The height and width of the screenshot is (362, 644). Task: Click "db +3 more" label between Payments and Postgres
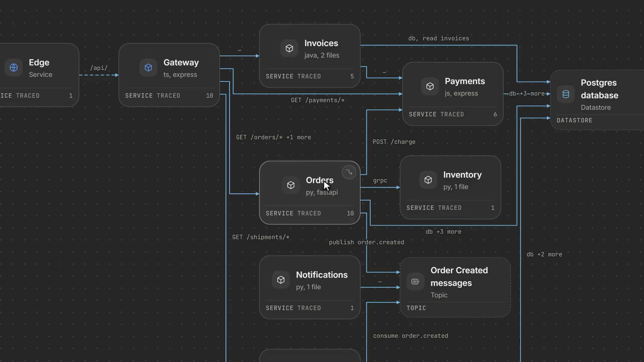pyautogui.click(x=527, y=94)
